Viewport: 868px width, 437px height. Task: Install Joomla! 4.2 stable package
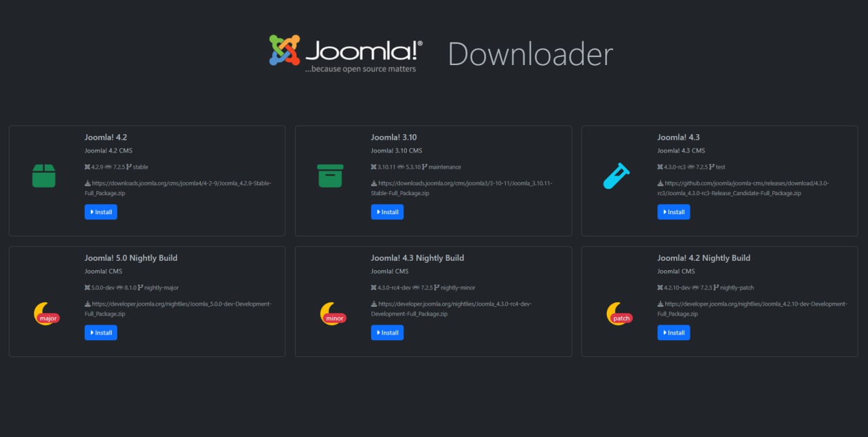pyautogui.click(x=101, y=212)
